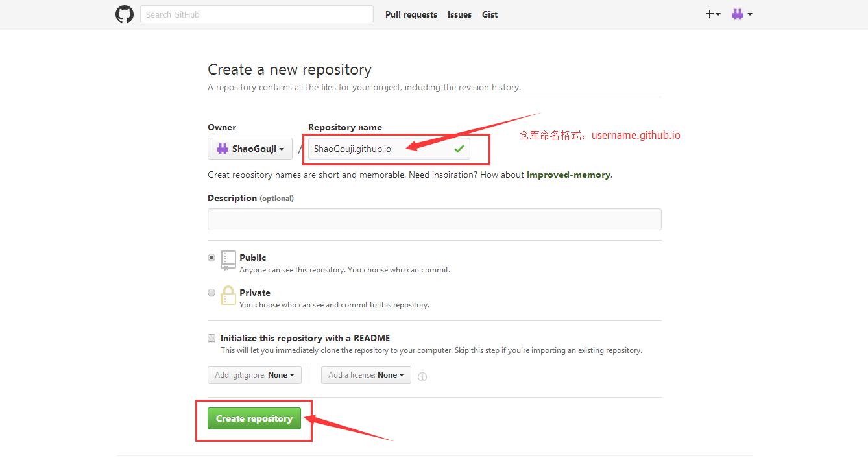
Task: Click the Create a new repository heading
Action: point(289,69)
